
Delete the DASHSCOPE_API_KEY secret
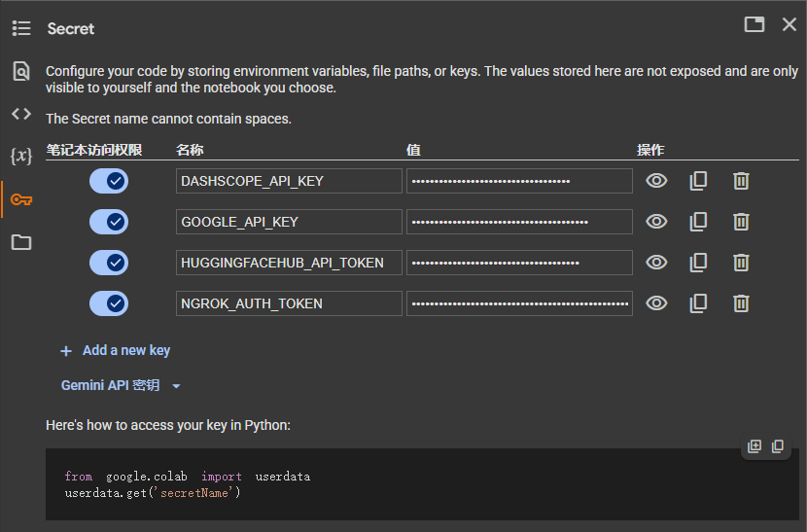741,181
